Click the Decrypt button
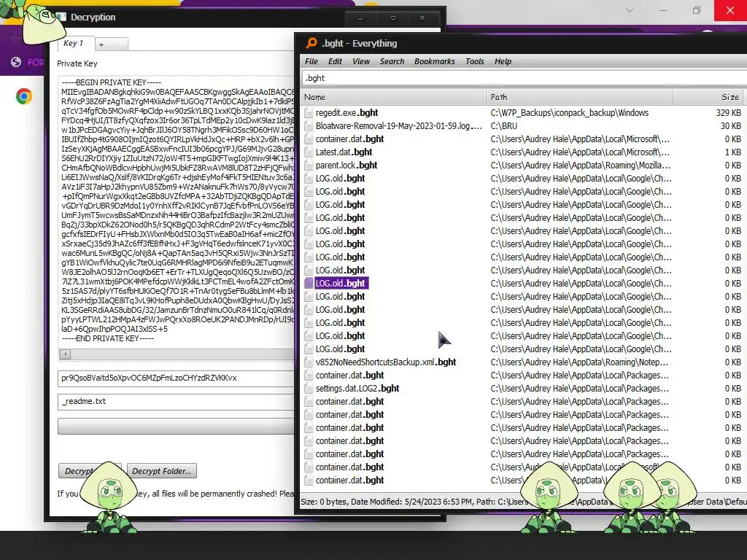 (90, 471)
